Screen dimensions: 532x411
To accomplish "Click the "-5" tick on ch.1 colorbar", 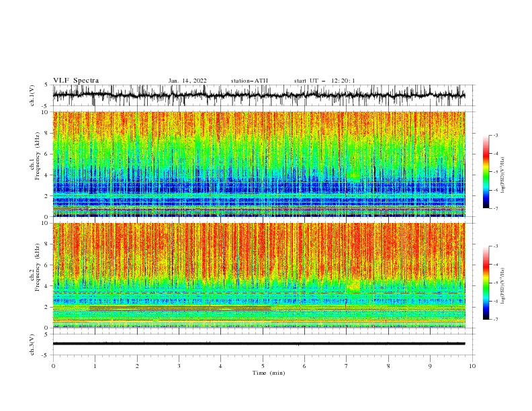I will coord(495,172).
